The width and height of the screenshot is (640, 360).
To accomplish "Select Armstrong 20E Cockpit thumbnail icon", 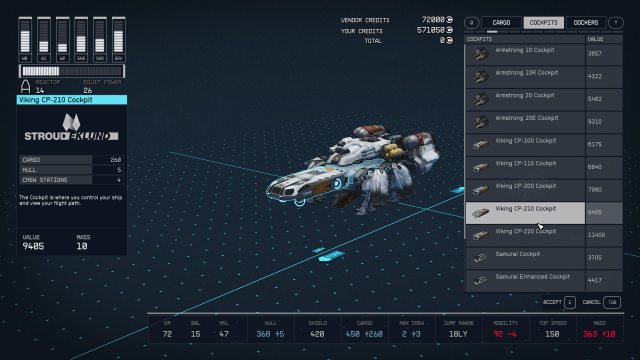I will (x=481, y=122).
